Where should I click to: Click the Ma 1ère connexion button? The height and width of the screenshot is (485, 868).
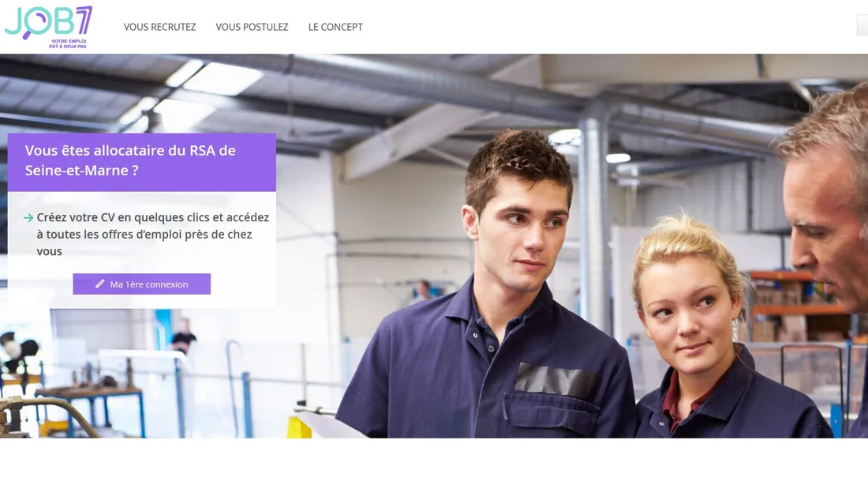142,284
